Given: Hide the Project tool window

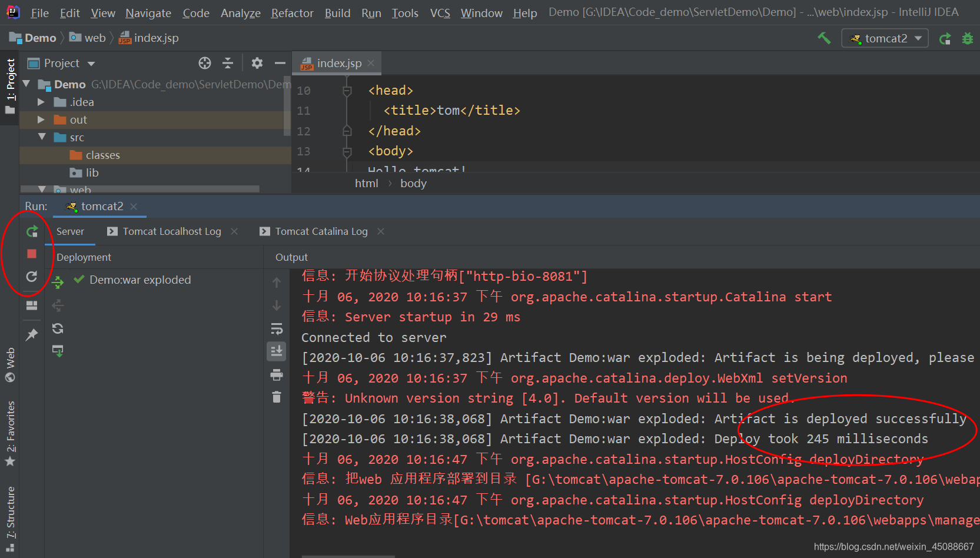Looking at the screenshot, I should pyautogui.click(x=280, y=63).
